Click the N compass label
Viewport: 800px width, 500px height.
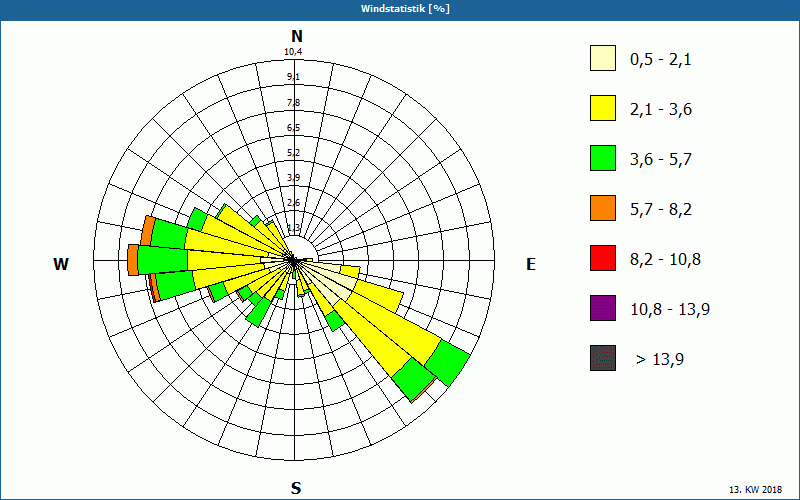[x=297, y=36]
